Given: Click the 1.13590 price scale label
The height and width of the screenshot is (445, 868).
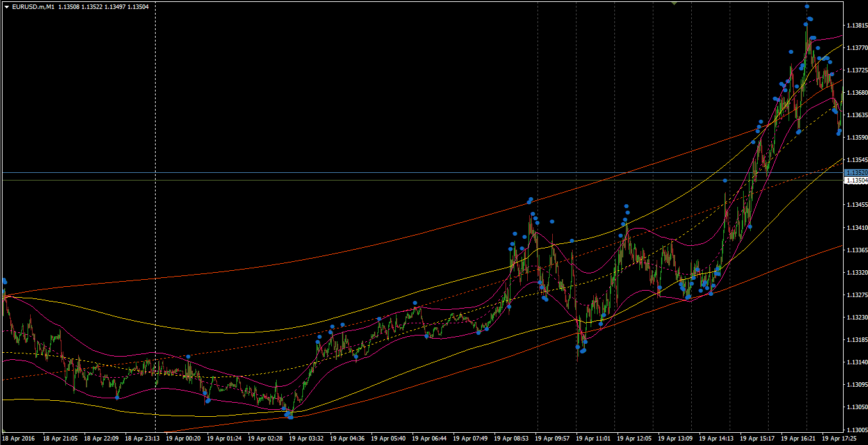Looking at the screenshot, I should (x=857, y=138).
